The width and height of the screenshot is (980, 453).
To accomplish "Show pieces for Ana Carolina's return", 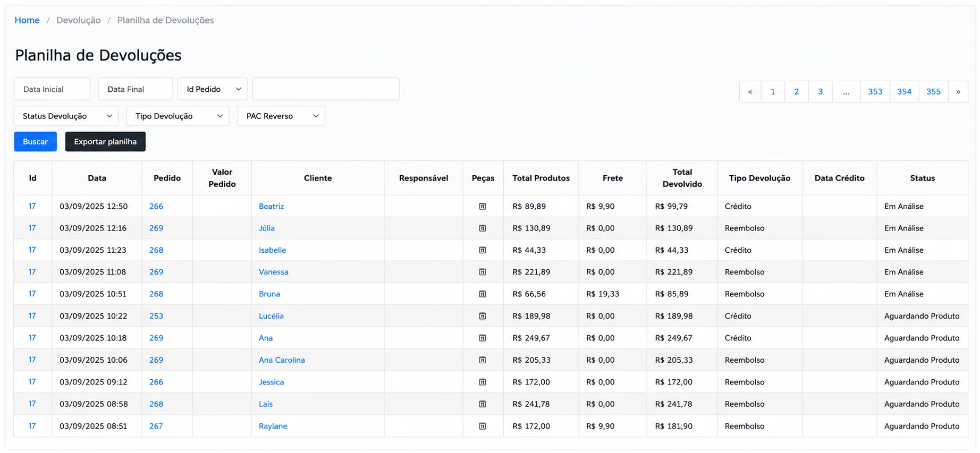I will (x=483, y=360).
